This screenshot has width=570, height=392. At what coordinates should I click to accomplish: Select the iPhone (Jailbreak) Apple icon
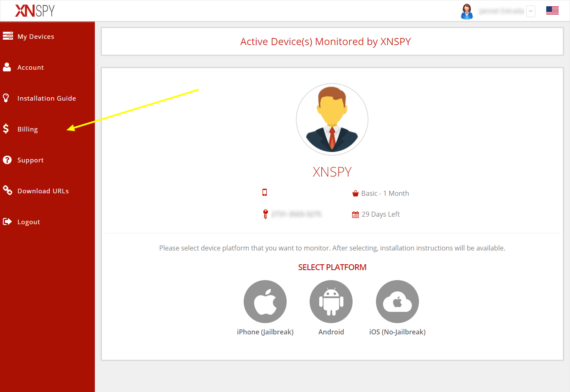(265, 301)
